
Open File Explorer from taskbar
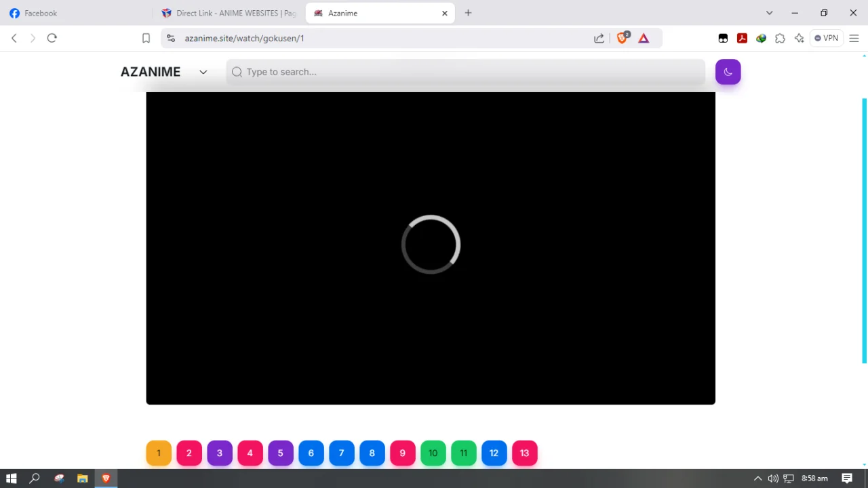pyautogui.click(x=82, y=479)
